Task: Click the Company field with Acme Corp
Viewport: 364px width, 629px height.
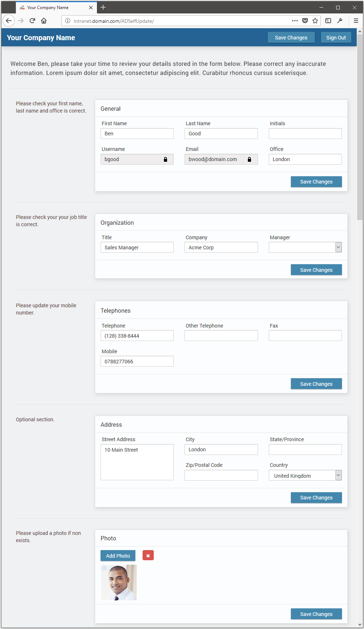Action: [x=221, y=247]
